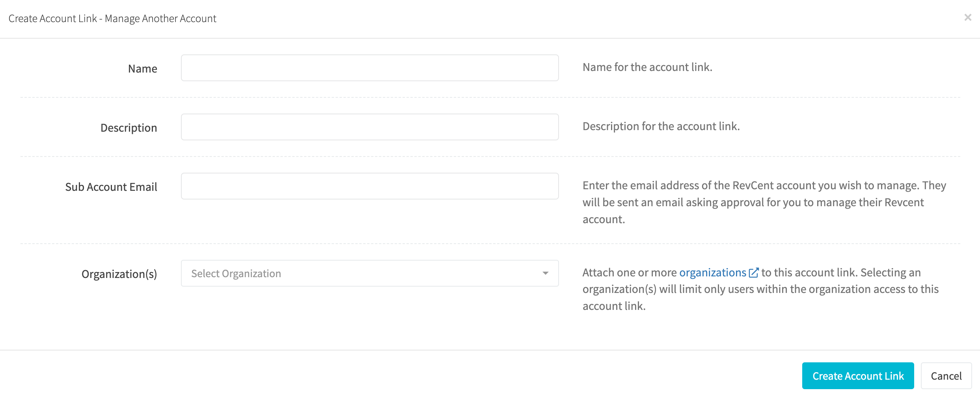
Task: Click the 'Name' field label
Action: (x=143, y=69)
